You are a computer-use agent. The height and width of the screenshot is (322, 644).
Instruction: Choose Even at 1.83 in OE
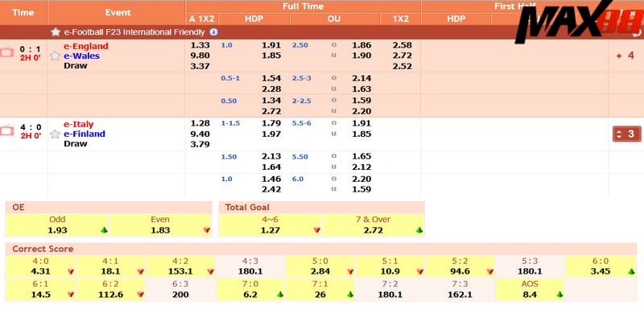[x=160, y=225]
